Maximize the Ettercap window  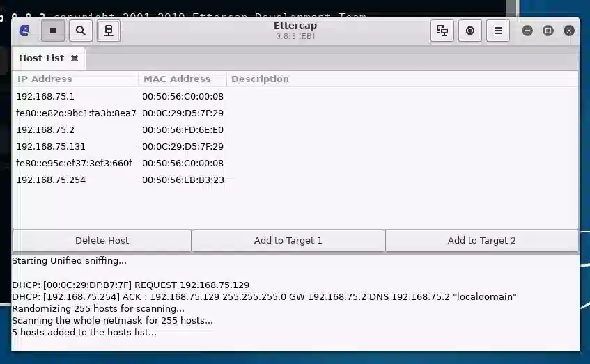[x=548, y=31]
